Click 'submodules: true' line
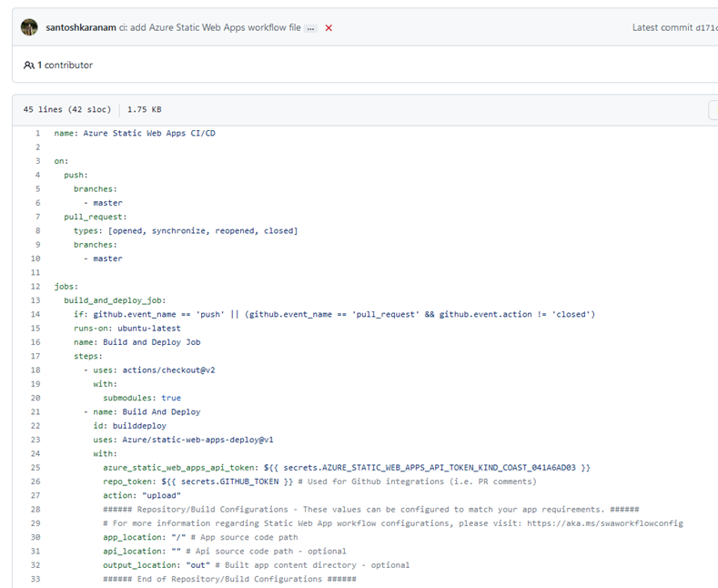718x588 pixels. pos(142,398)
